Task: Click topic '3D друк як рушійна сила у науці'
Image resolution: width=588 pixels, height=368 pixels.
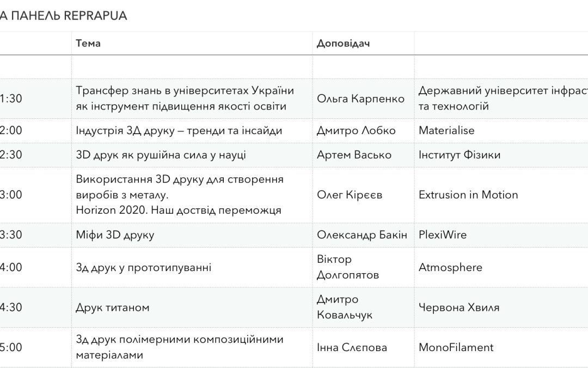Action: [161, 155]
